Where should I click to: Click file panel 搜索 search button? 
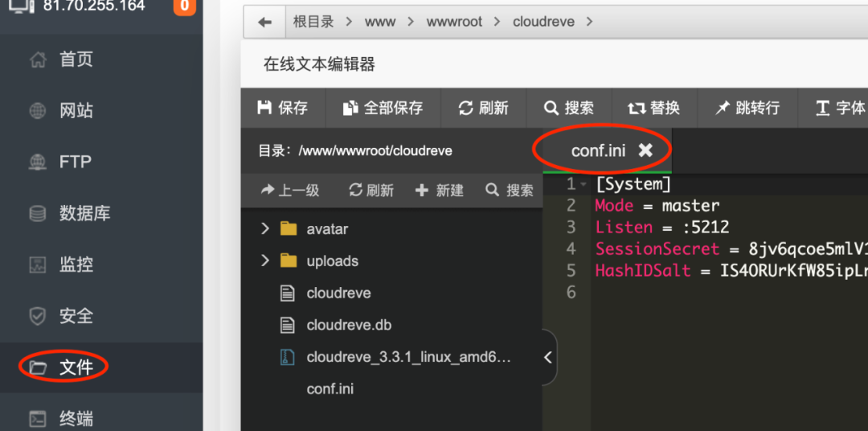(510, 191)
